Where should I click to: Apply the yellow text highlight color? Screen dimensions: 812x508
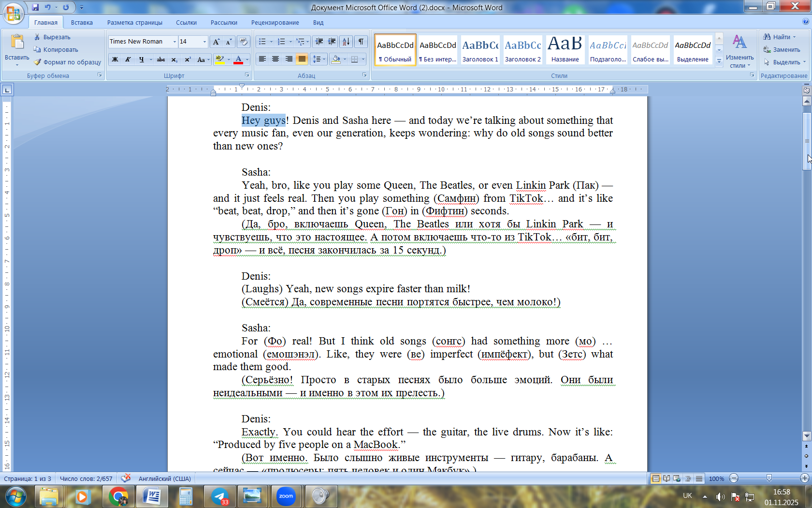click(219, 60)
